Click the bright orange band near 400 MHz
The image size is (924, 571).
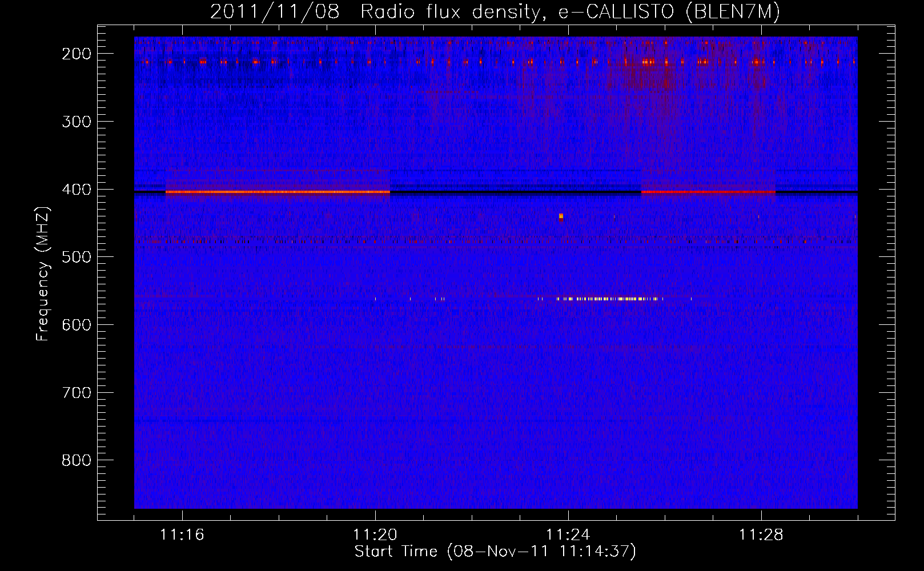278,192
